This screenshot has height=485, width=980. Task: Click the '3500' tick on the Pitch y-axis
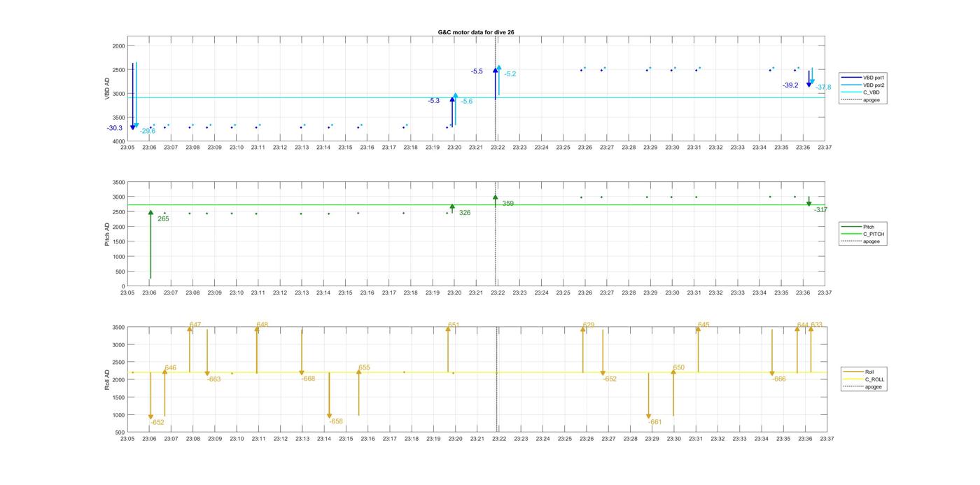(x=118, y=182)
